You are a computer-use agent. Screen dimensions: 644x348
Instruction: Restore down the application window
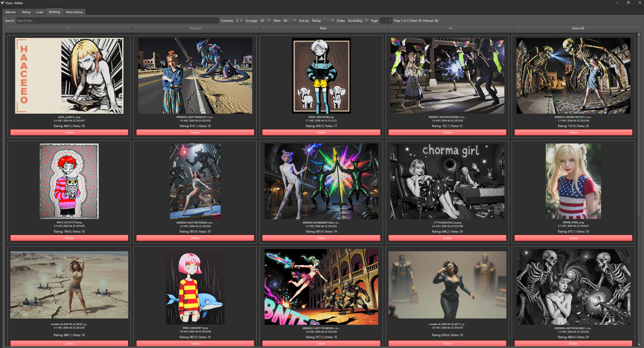click(x=628, y=3)
